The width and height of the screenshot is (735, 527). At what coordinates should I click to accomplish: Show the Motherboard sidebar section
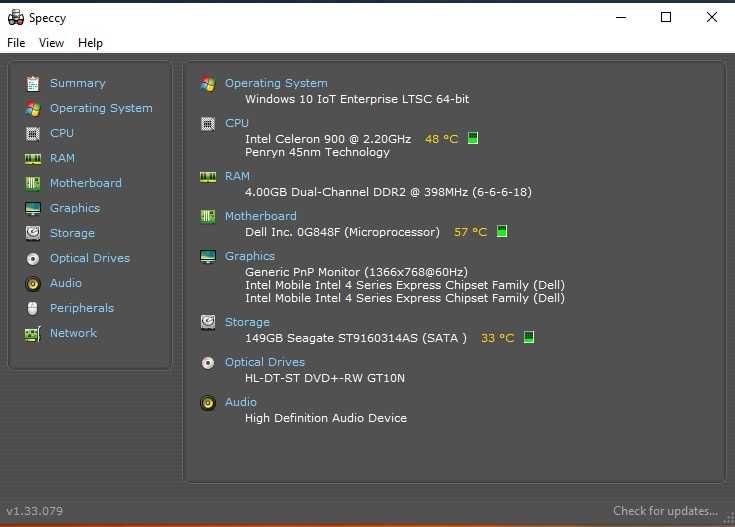86,183
